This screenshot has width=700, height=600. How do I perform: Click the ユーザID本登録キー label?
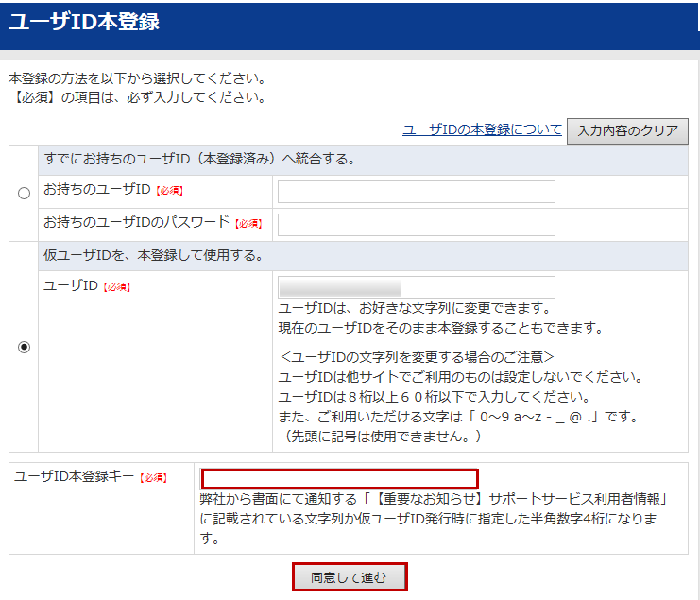coord(75,477)
